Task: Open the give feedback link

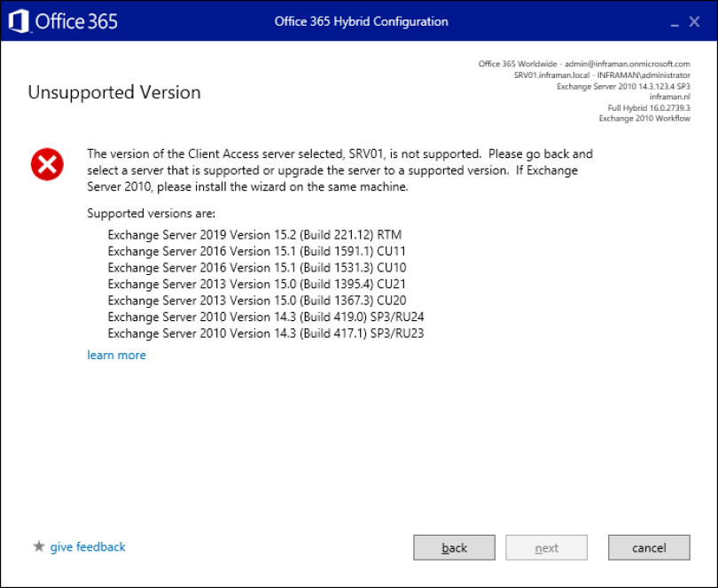Action: [x=88, y=546]
